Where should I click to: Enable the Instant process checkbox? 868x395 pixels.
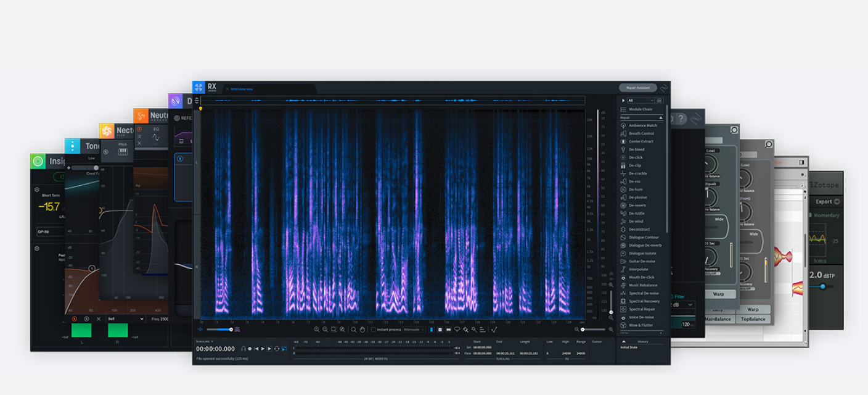(373, 330)
